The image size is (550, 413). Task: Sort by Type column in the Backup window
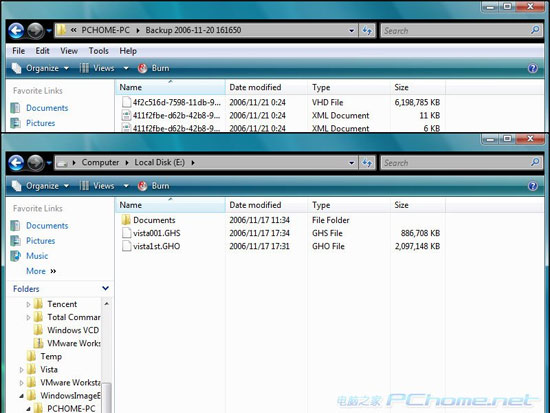[349, 87]
